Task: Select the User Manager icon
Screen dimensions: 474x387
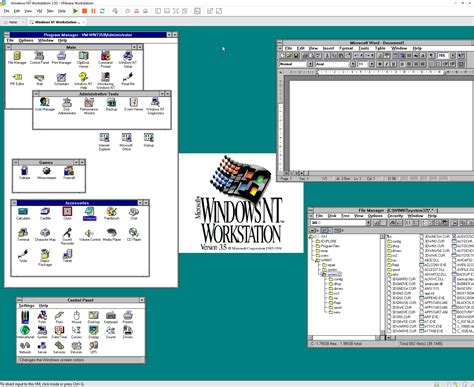Action: (45, 104)
